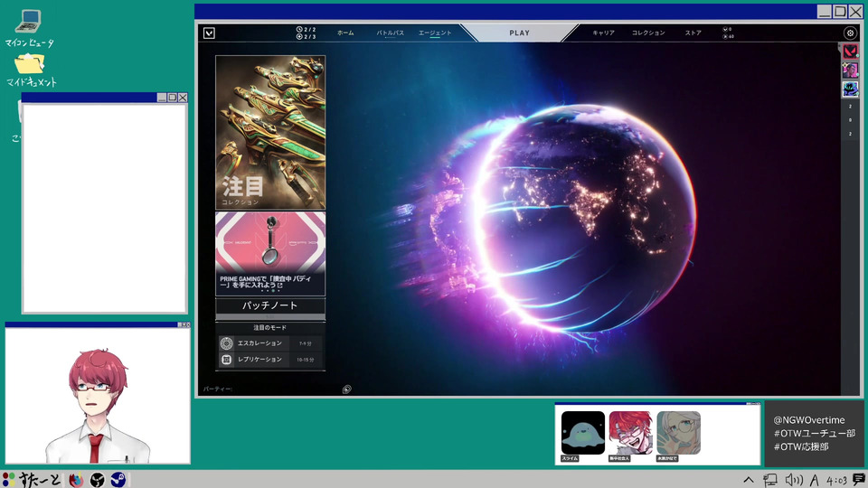
Task: Open the featured 注目 コレクション weapon banner
Action: 270,133
